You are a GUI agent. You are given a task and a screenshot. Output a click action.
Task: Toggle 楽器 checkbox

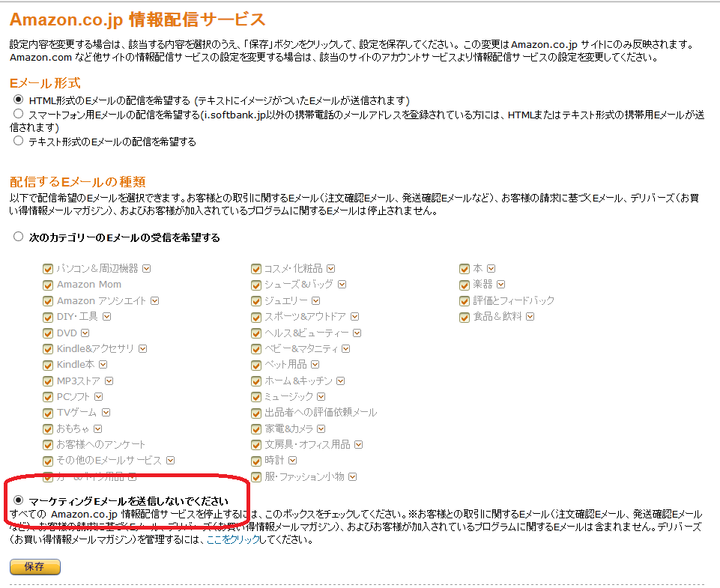tap(465, 285)
